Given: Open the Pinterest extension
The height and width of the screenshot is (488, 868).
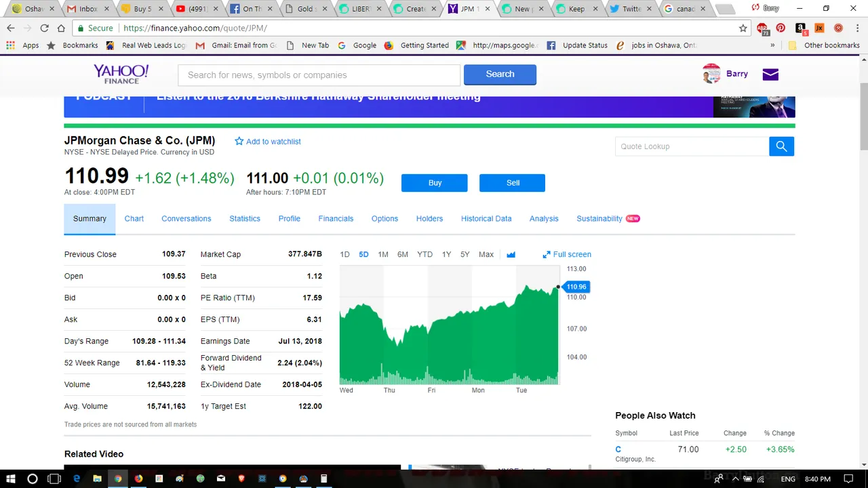Looking at the screenshot, I should 781,28.
